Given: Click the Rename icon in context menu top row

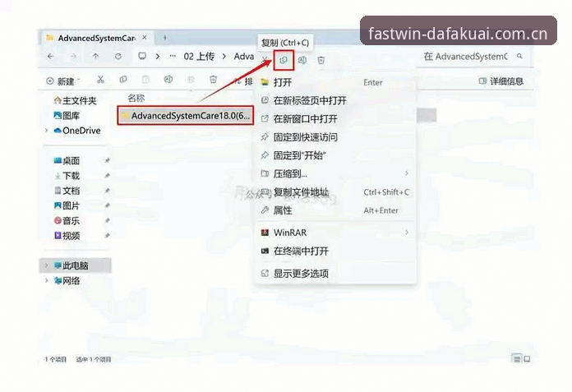Looking at the screenshot, I should tap(302, 60).
